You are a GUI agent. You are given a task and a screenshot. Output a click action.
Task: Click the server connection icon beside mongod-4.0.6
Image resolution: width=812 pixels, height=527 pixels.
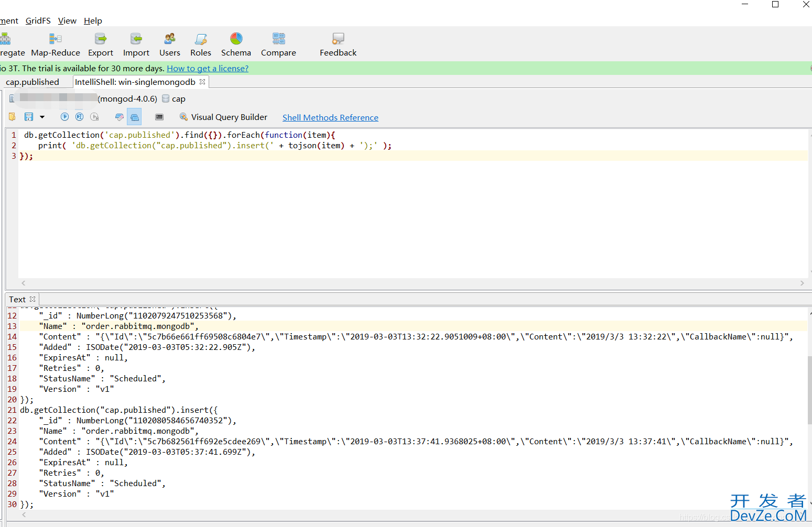(x=12, y=98)
